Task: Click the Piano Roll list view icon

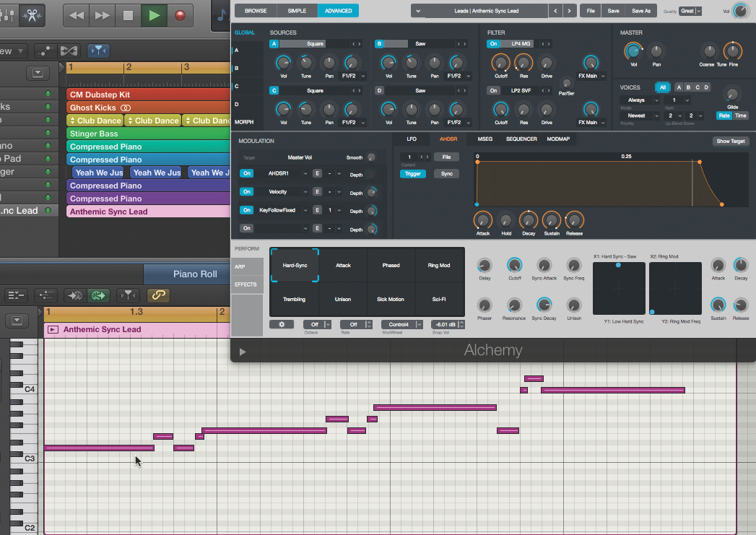Action: 16,295
